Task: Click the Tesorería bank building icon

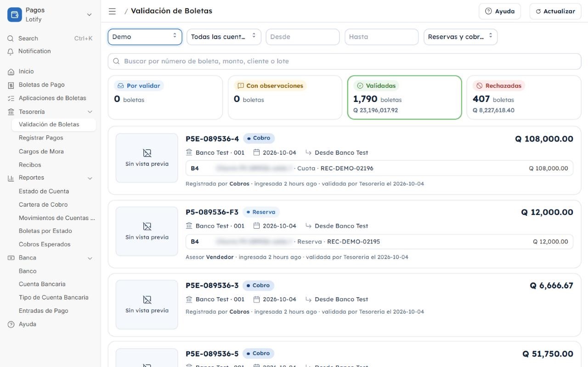Action: (x=11, y=112)
